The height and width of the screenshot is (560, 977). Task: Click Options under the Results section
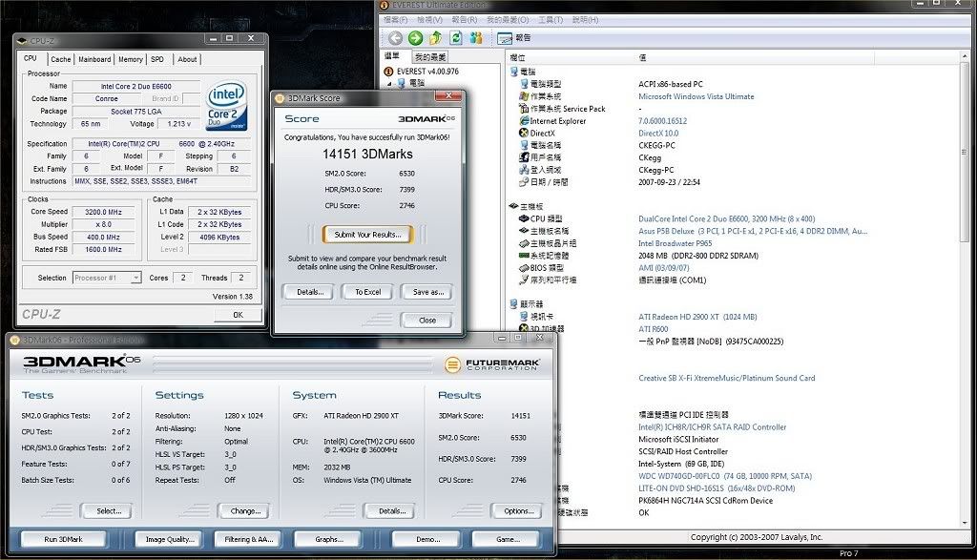click(518, 511)
